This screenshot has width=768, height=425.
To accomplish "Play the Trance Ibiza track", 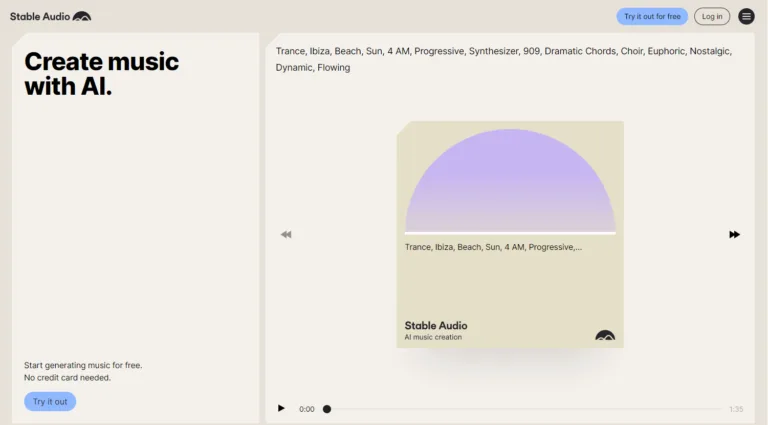I will click(x=281, y=408).
